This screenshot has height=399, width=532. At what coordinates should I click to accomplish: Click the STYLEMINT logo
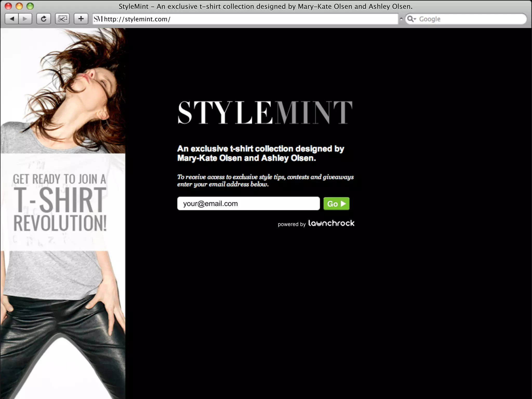tap(265, 112)
